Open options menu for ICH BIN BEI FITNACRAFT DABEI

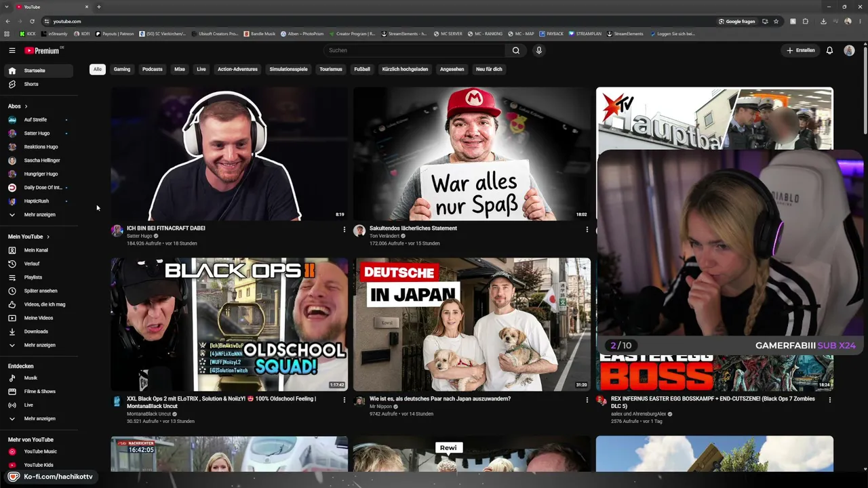[x=344, y=230]
